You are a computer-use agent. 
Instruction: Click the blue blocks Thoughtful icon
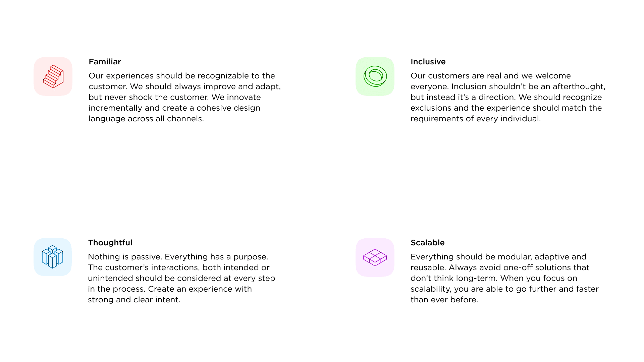click(x=53, y=257)
